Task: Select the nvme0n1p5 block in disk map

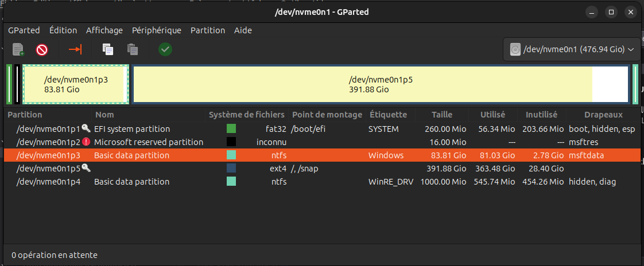Action: coord(381,84)
